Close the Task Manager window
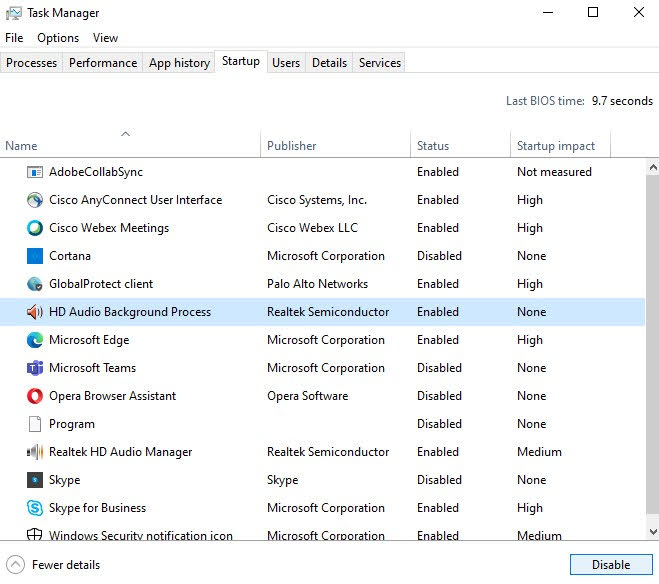The image size is (659, 584). [x=638, y=13]
